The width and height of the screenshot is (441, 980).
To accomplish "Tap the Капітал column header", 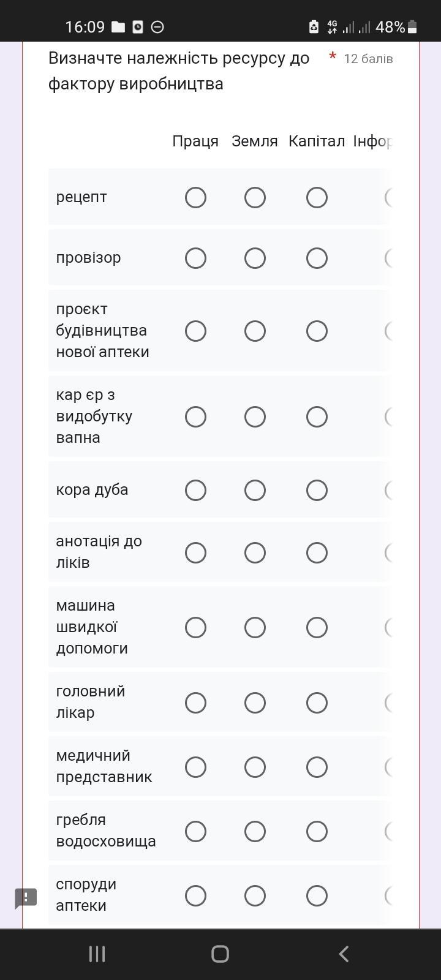I will [x=317, y=141].
